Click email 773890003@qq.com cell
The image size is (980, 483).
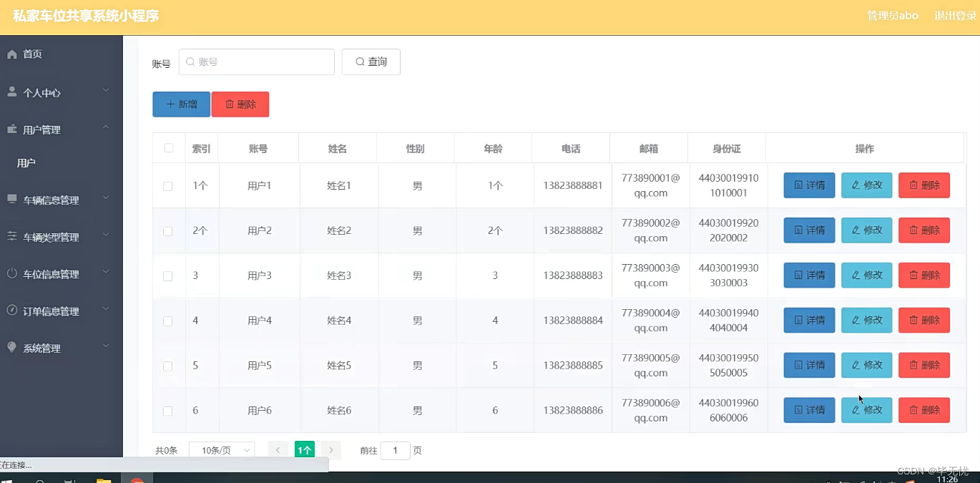click(650, 275)
